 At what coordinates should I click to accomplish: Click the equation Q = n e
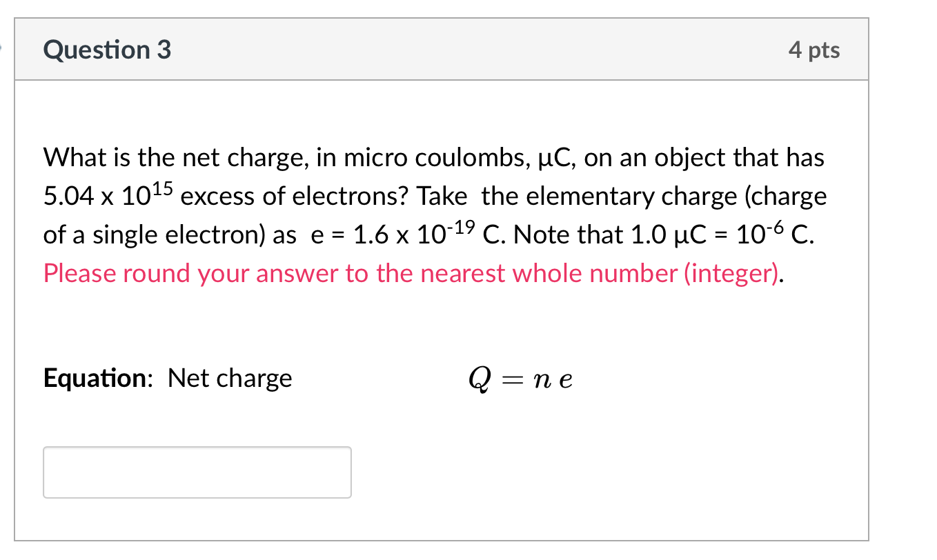(520, 378)
